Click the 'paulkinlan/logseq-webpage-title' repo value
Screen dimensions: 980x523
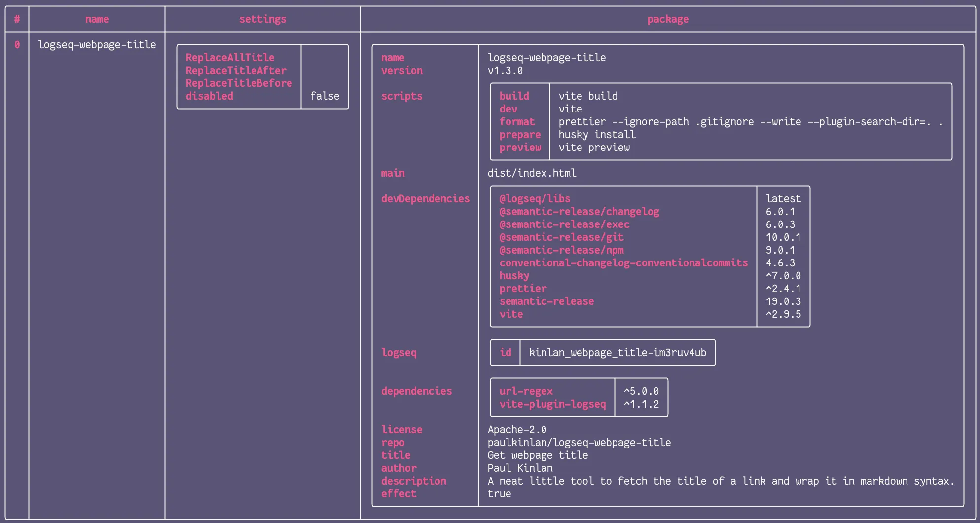579,443
